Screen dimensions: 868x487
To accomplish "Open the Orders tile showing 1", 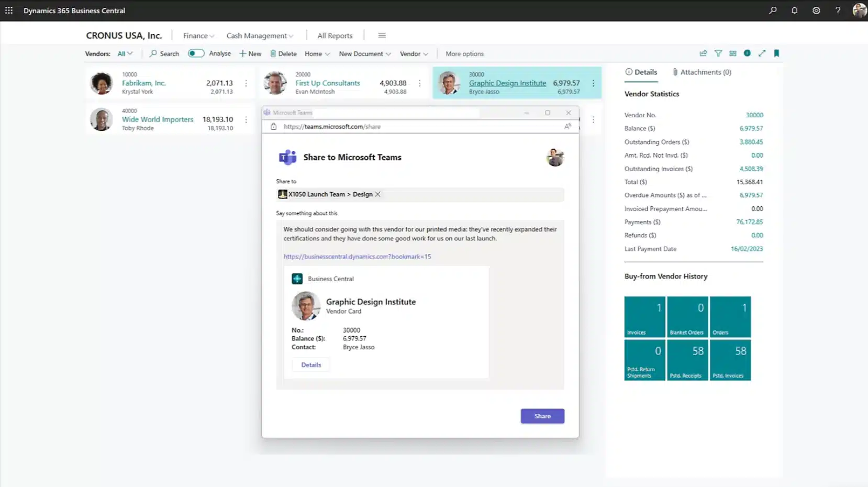I will 730,317.
